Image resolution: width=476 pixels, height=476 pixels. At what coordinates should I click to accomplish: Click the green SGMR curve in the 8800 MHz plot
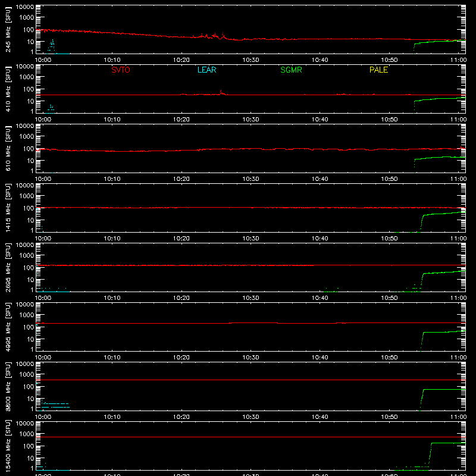pyautogui.click(x=443, y=390)
